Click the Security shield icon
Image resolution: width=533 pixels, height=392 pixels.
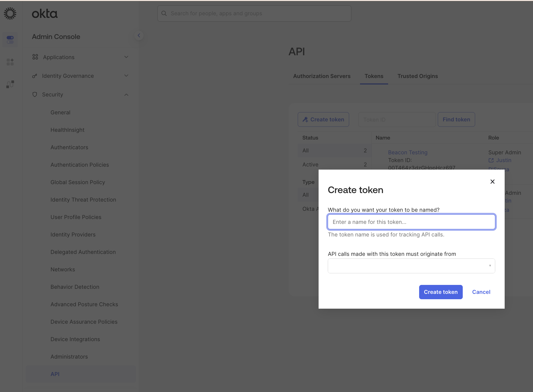pyautogui.click(x=35, y=94)
